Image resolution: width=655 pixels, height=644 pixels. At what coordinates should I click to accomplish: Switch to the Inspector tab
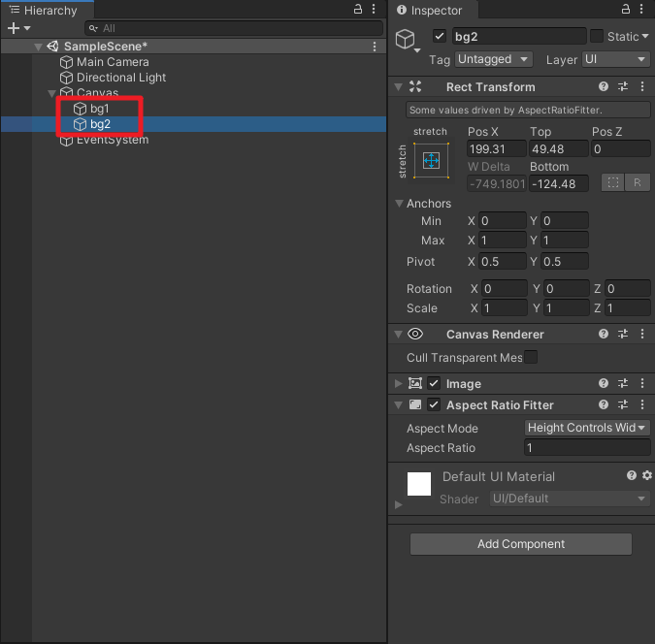pos(434,10)
